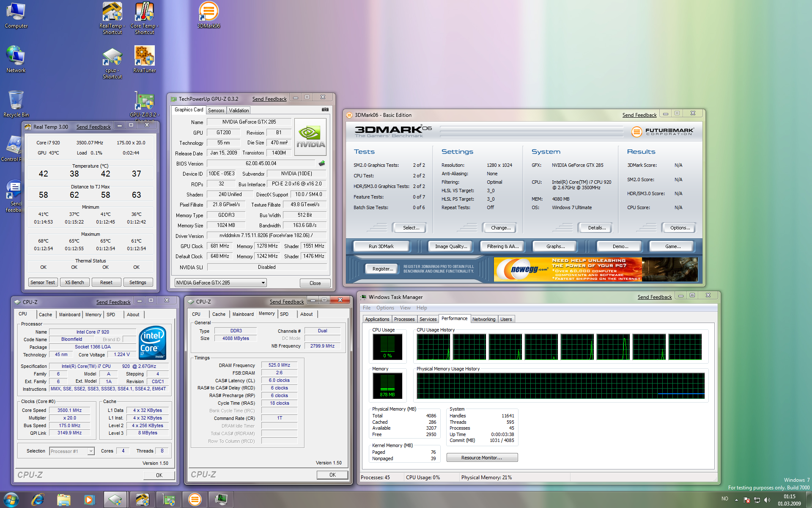Open the Cache tab in left CPU-Z

tap(45, 315)
